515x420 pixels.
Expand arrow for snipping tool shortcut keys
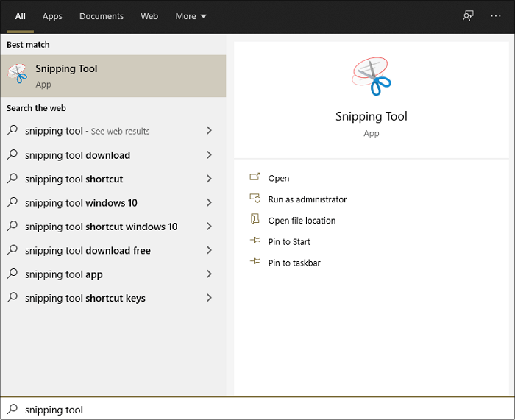pyautogui.click(x=210, y=298)
